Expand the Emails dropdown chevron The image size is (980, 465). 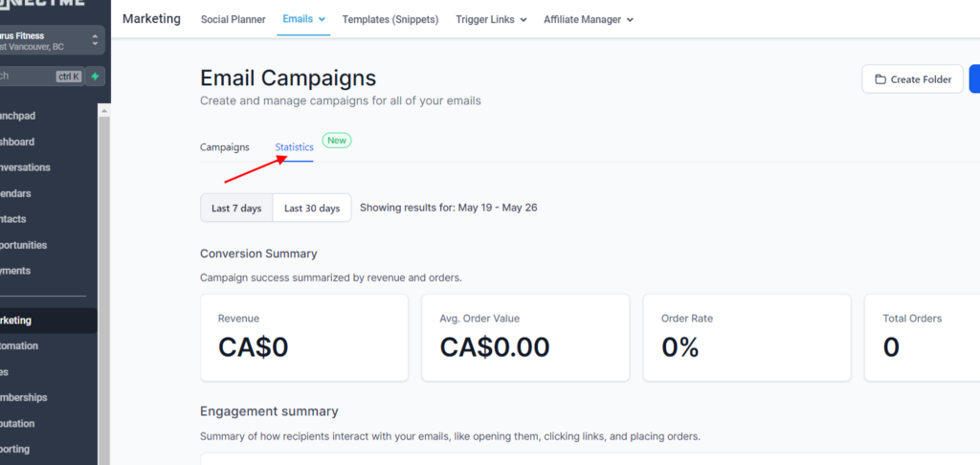pyautogui.click(x=322, y=19)
